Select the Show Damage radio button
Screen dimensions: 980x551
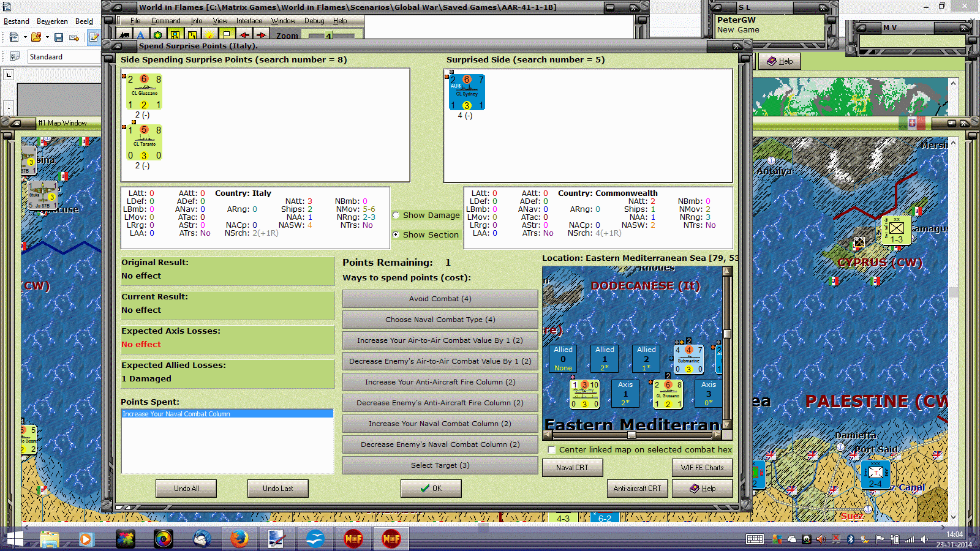tap(396, 216)
